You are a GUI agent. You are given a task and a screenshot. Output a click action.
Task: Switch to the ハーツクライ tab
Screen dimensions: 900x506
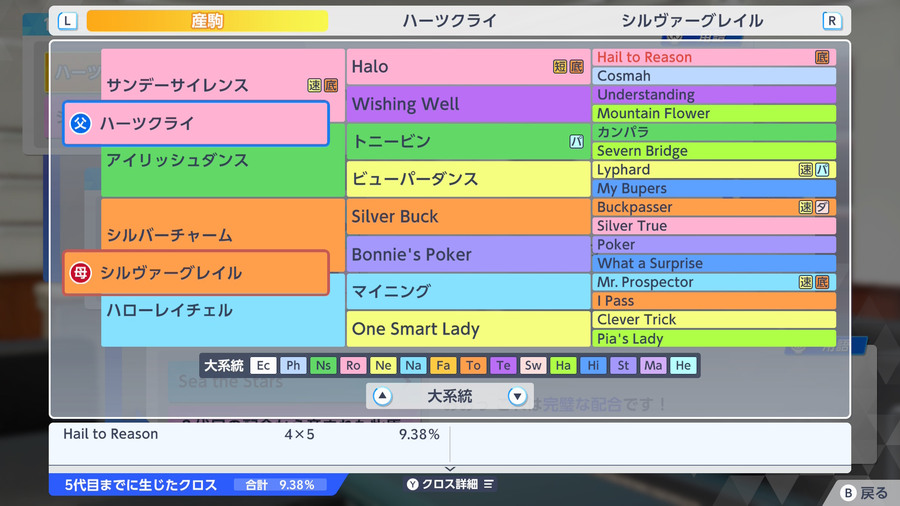pos(449,21)
